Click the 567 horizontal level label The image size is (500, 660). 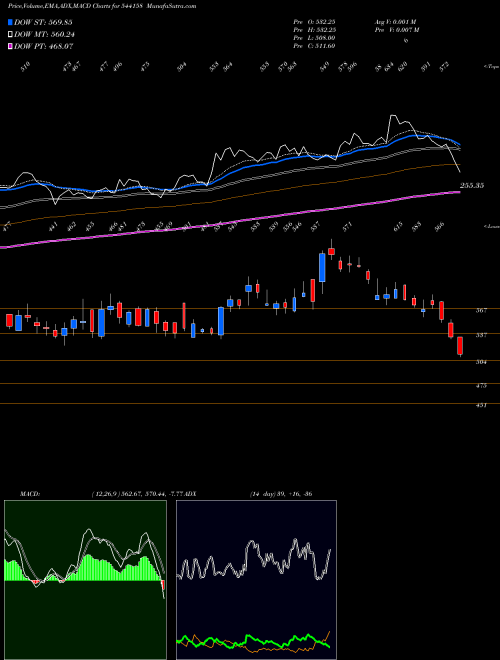point(482,311)
